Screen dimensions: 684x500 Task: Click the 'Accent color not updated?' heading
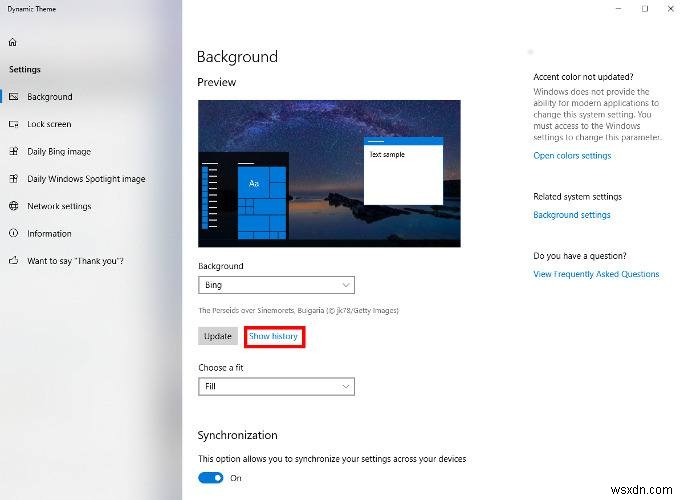(x=583, y=77)
